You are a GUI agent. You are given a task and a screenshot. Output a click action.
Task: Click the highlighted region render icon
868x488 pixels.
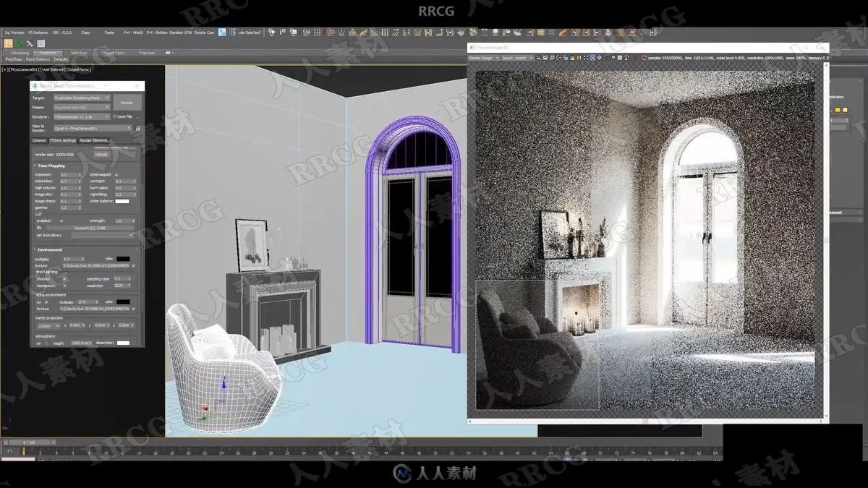pos(592,58)
